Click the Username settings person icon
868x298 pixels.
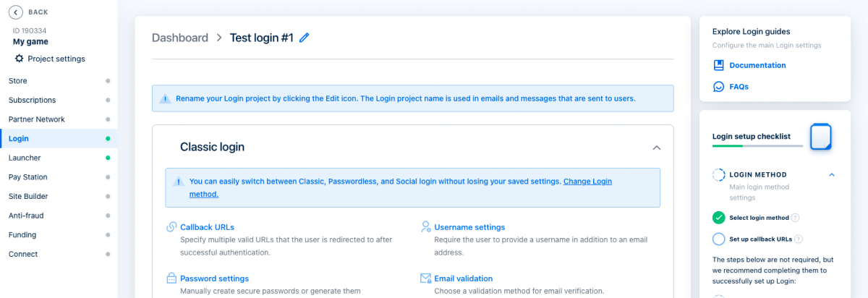point(426,227)
